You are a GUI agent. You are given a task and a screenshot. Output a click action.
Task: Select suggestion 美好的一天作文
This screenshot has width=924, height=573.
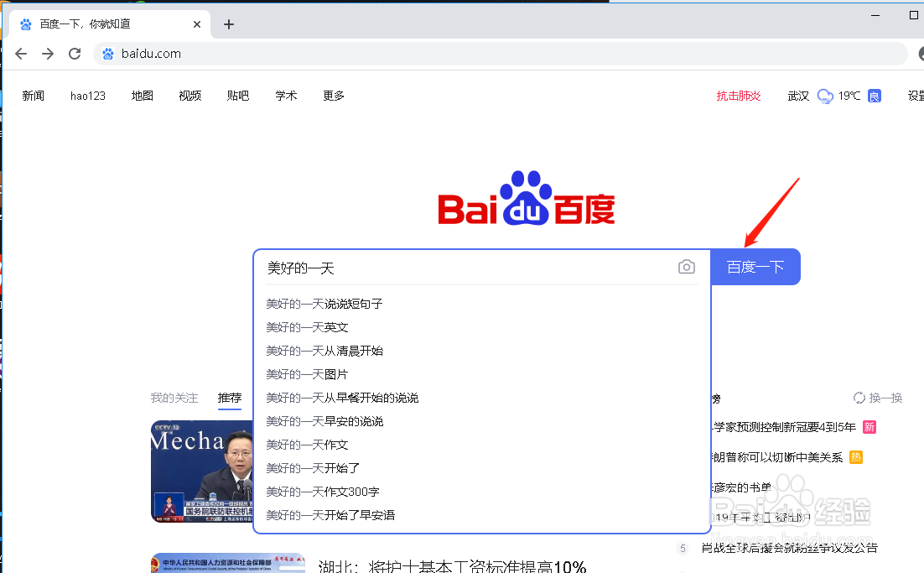tap(307, 445)
